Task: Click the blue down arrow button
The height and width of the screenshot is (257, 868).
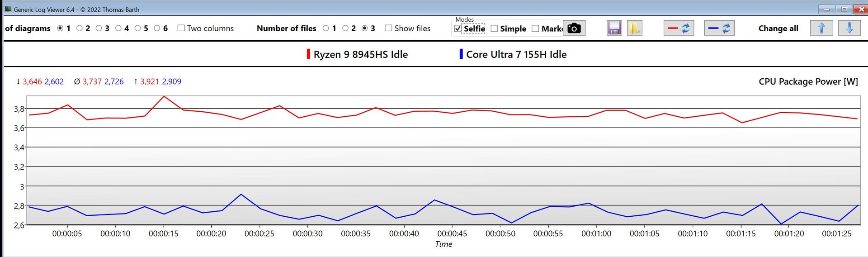Action: click(849, 28)
